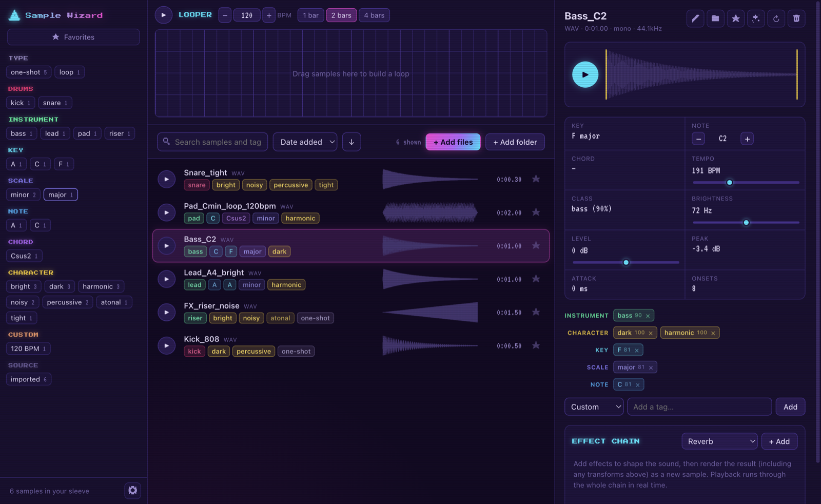Star the Lead_A4_bright row

[x=536, y=279]
